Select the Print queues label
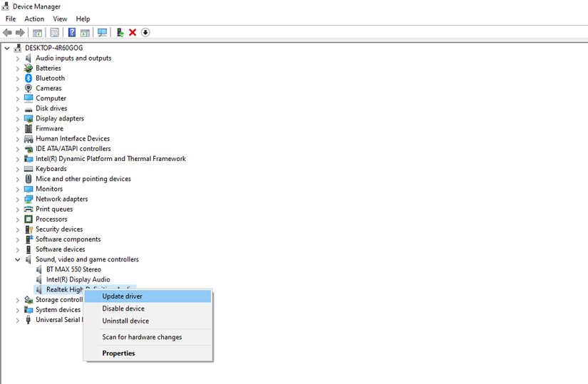The width and height of the screenshot is (588, 384). point(54,209)
